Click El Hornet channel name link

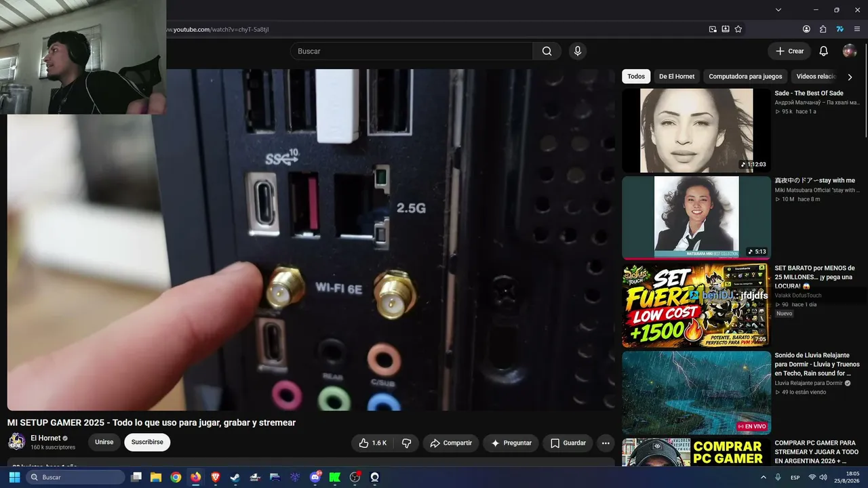(x=45, y=438)
